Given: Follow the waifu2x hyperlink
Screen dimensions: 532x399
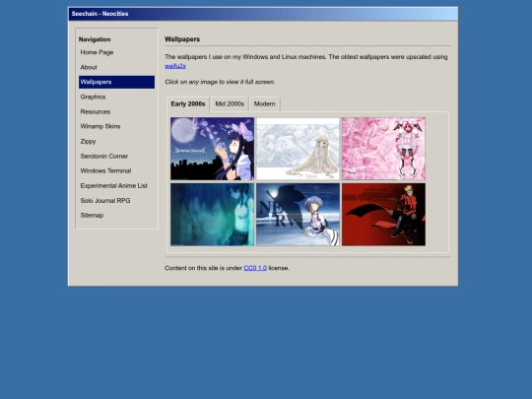Looking at the screenshot, I should click(x=175, y=66).
